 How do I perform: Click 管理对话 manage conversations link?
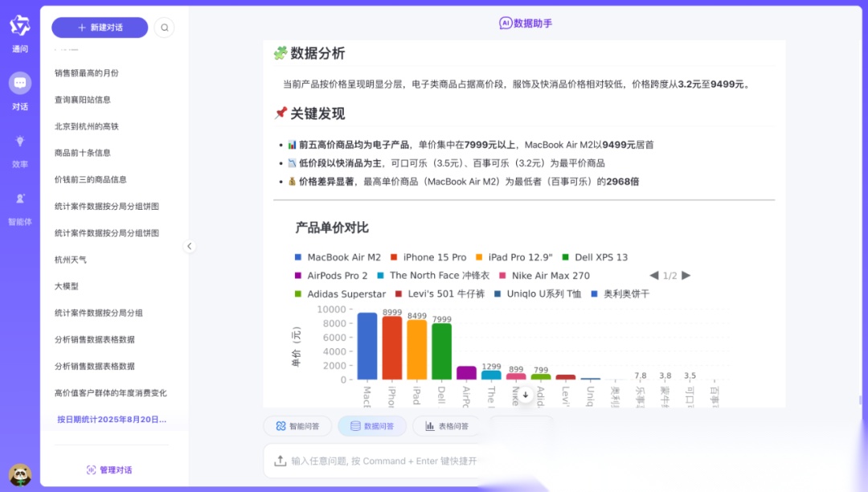click(109, 469)
